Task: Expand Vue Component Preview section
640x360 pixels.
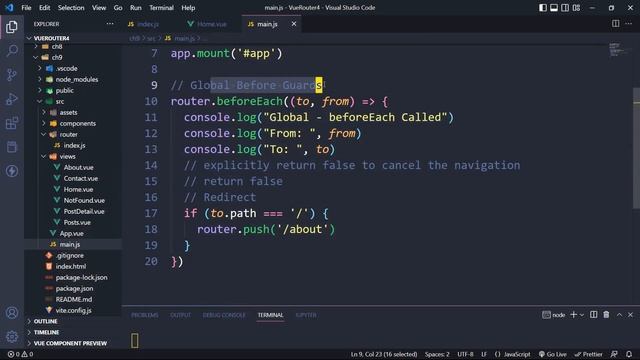Action: click(x=73, y=343)
